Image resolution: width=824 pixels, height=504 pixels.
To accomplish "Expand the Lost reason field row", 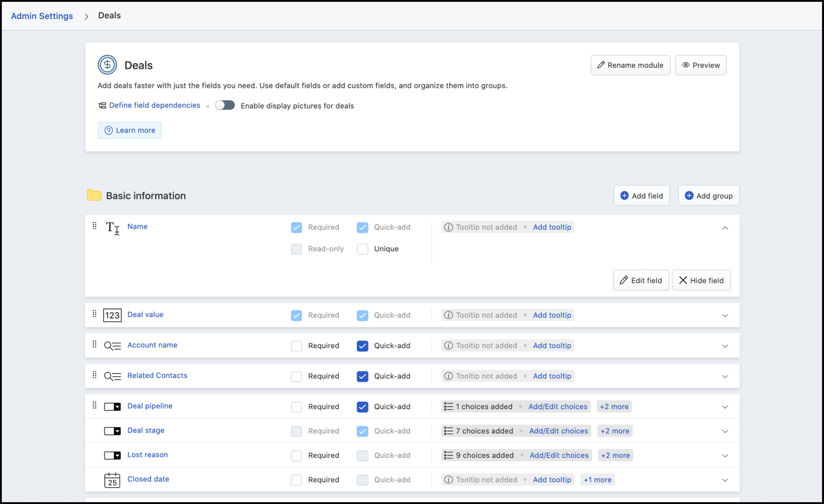I will pos(725,456).
